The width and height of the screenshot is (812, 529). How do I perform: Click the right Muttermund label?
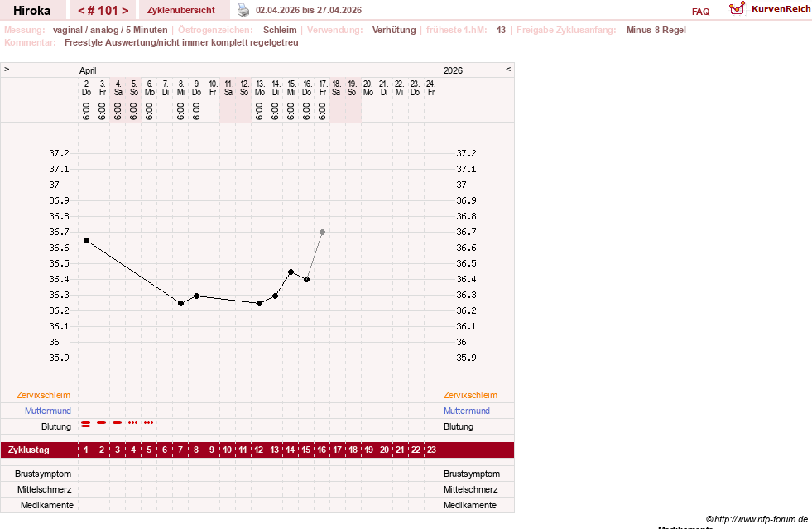tap(467, 411)
